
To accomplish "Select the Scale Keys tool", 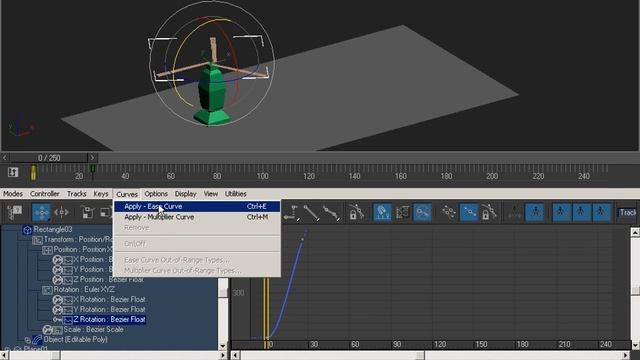I will tap(87, 212).
